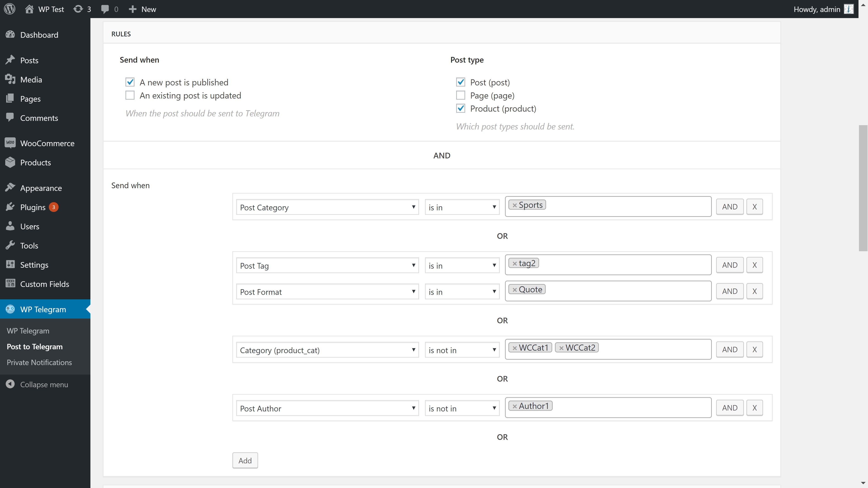The image size is (868, 488).
Task: Expand the Post Format field dropdown
Action: point(327,292)
